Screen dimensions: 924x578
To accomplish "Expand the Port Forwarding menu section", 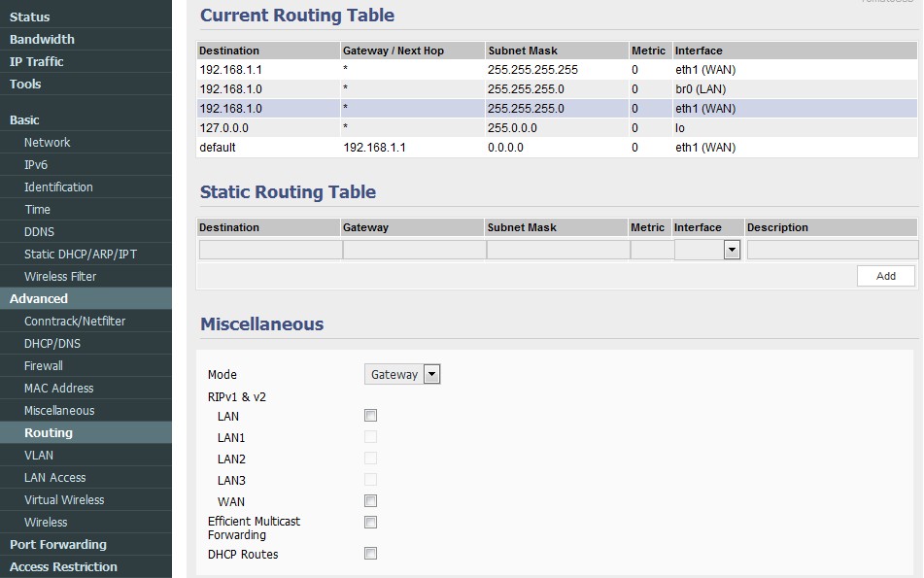I will coord(58,544).
